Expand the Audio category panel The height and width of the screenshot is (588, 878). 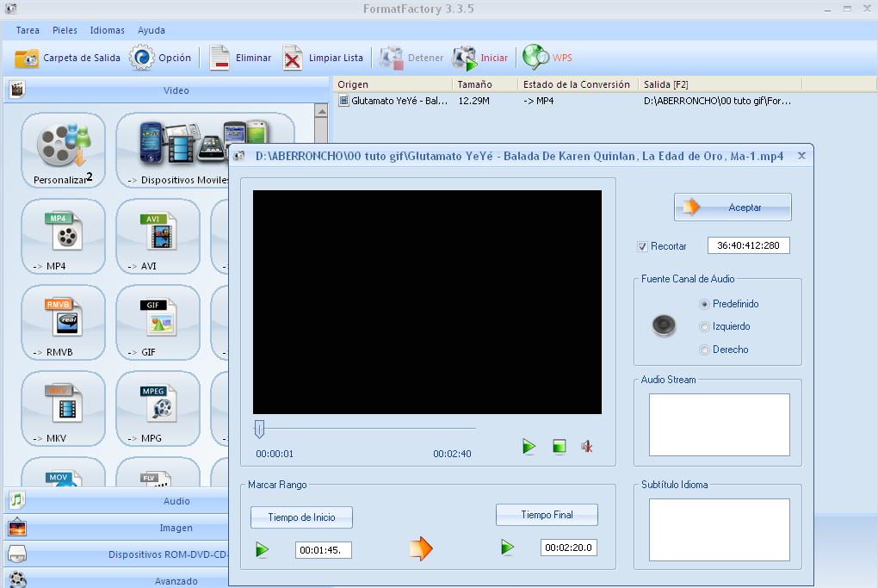point(116,501)
